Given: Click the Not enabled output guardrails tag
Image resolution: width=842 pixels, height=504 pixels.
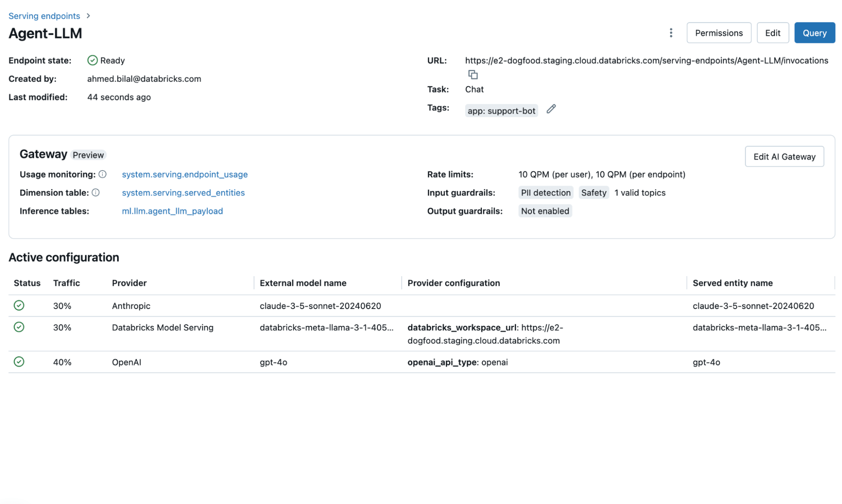Looking at the screenshot, I should click(x=544, y=210).
